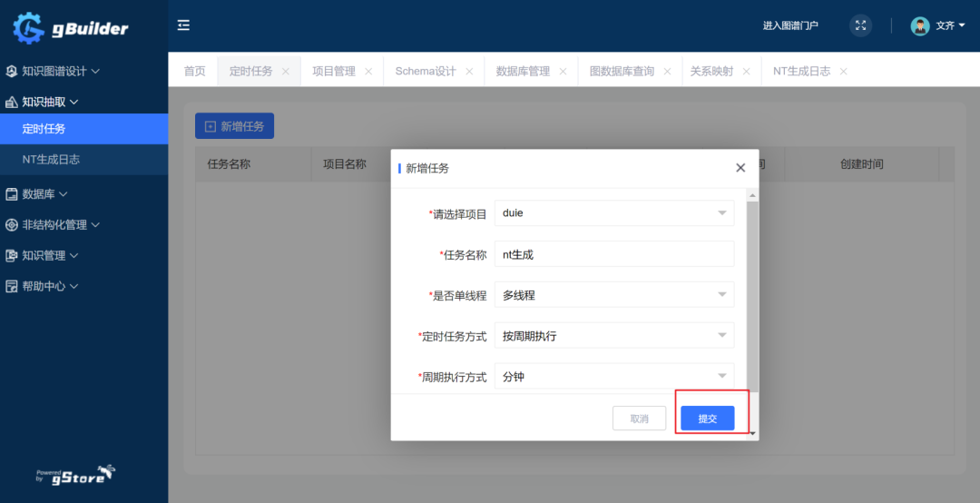Close the 项目管理 tab
Viewport: 980px width, 503px height.
[x=368, y=72]
